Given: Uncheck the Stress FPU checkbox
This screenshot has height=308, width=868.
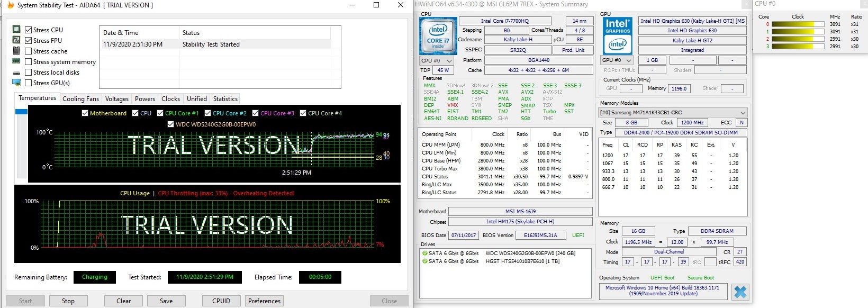Looking at the screenshot, I should coord(29,40).
